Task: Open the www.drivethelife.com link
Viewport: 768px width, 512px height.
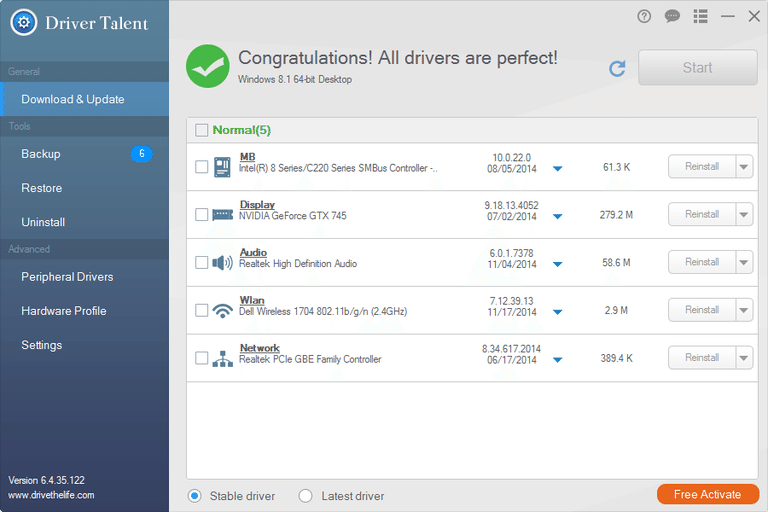Action: coord(51,495)
